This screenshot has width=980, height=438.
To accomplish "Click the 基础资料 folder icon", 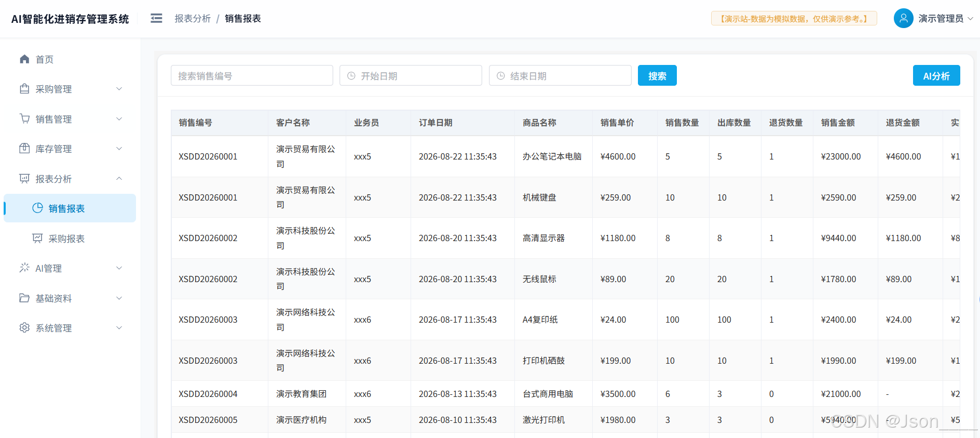I will (24, 298).
